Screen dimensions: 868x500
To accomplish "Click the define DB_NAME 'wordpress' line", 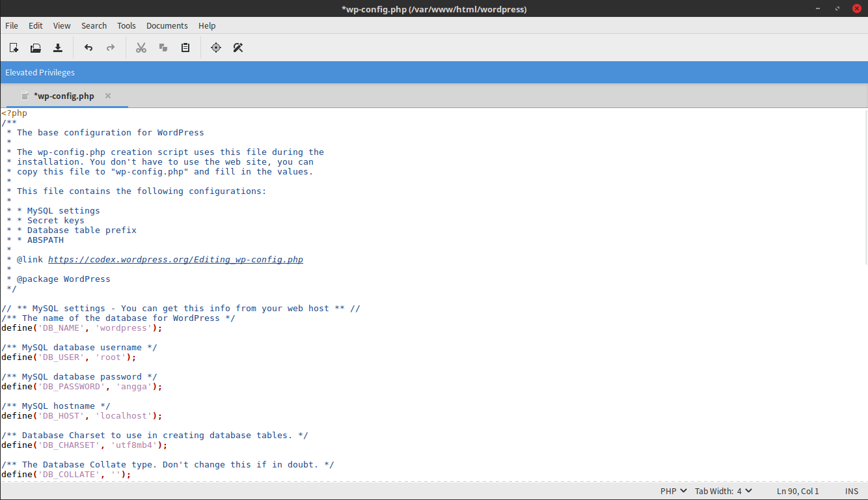I will coord(81,328).
